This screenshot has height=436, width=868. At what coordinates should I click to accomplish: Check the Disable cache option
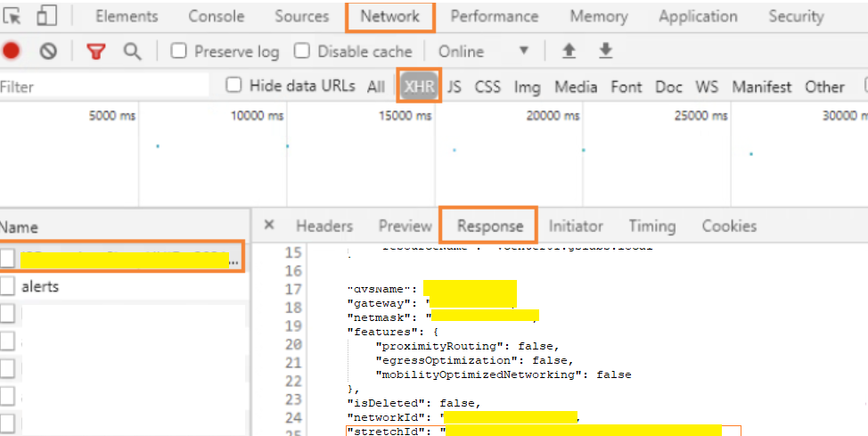click(302, 52)
